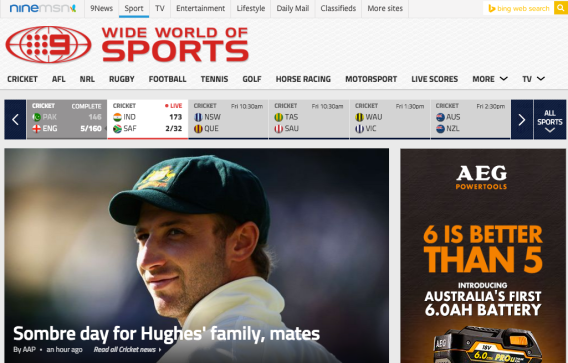This screenshot has height=363, width=568.
Task: Go to the RUGBY section
Action: click(x=122, y=79)
